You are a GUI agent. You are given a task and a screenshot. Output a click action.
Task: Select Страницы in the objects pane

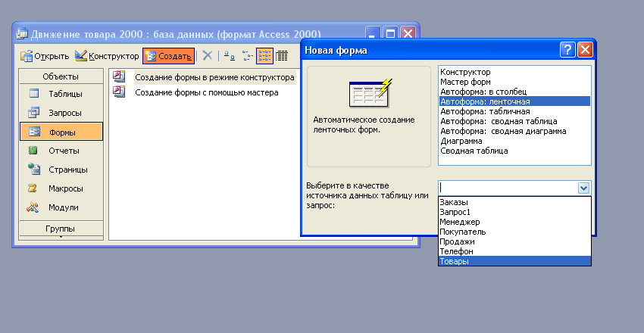tap(61, 170)
